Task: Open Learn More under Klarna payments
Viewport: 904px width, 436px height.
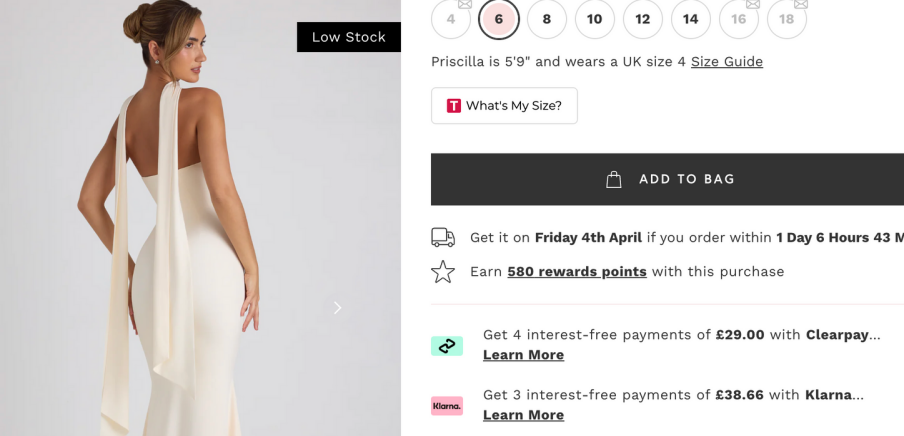Action: (523, 415)
